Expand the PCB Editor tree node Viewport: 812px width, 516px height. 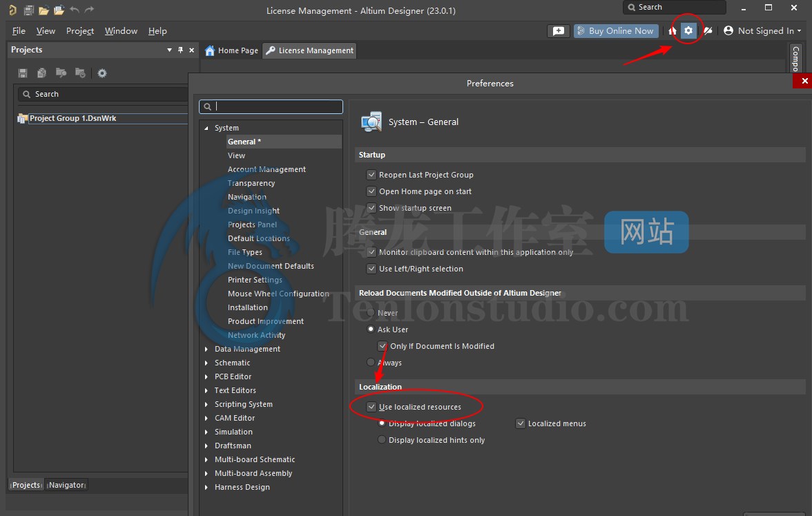(x=206, y=376)
